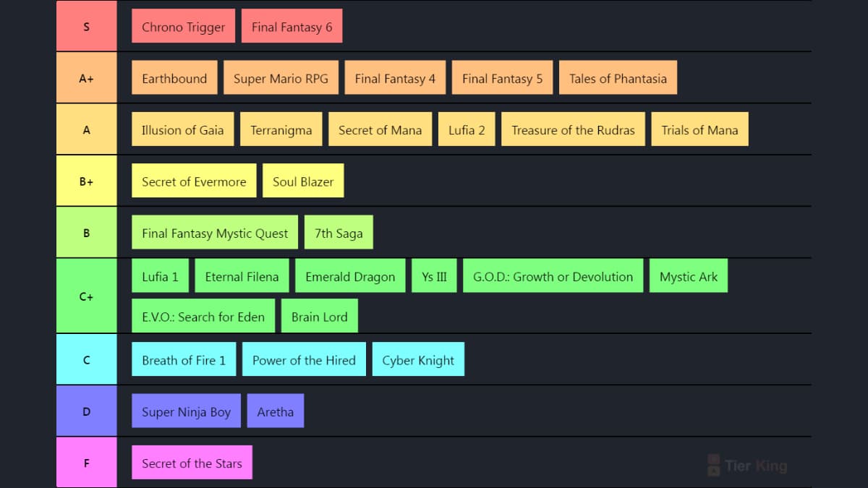This screenshot has width=868, height=488.
Task: Select the Terranigma item
Action: coord(281,129)
